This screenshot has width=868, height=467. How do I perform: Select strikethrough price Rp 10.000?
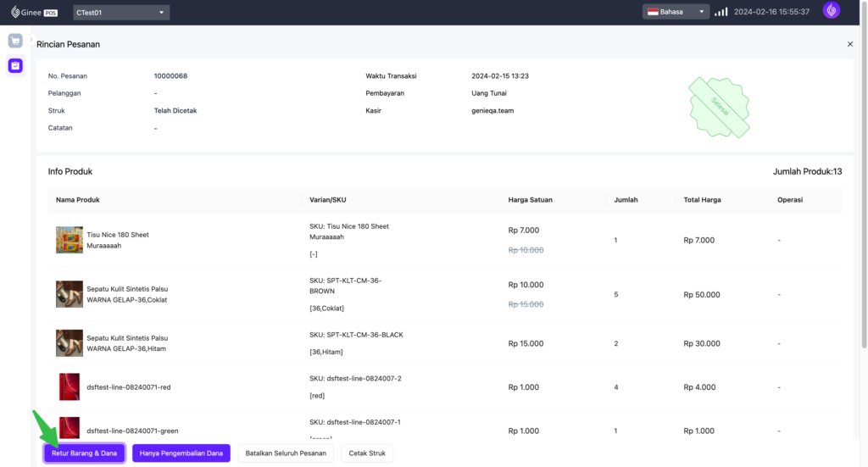(526, 250)
